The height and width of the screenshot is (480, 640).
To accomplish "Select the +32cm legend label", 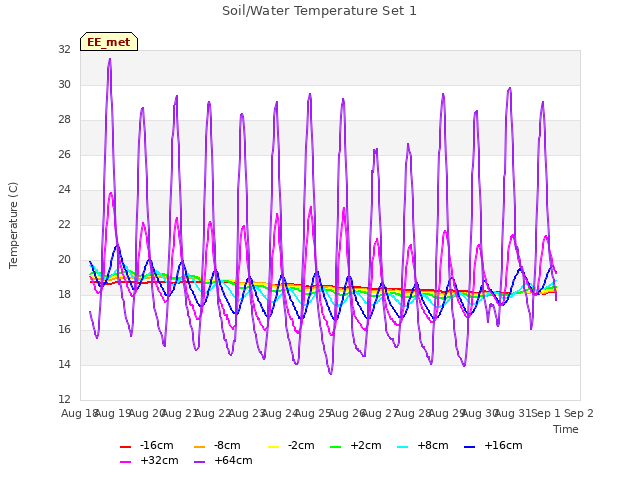I will point(159,460).
